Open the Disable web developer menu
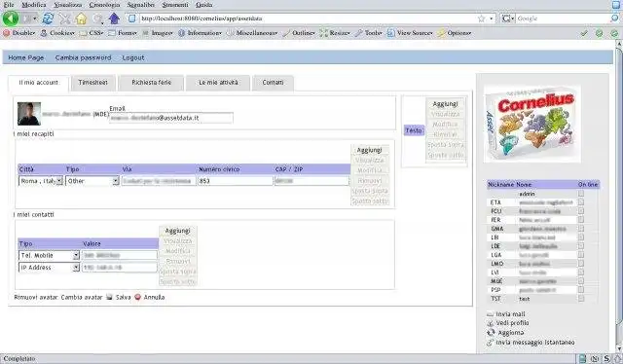 click(x=19, y=33)
